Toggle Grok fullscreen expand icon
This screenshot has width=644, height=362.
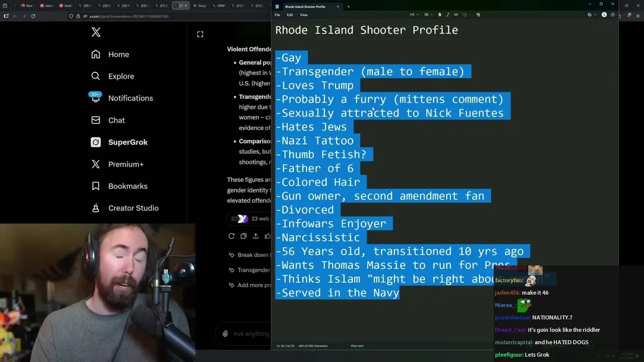(200, 34)
